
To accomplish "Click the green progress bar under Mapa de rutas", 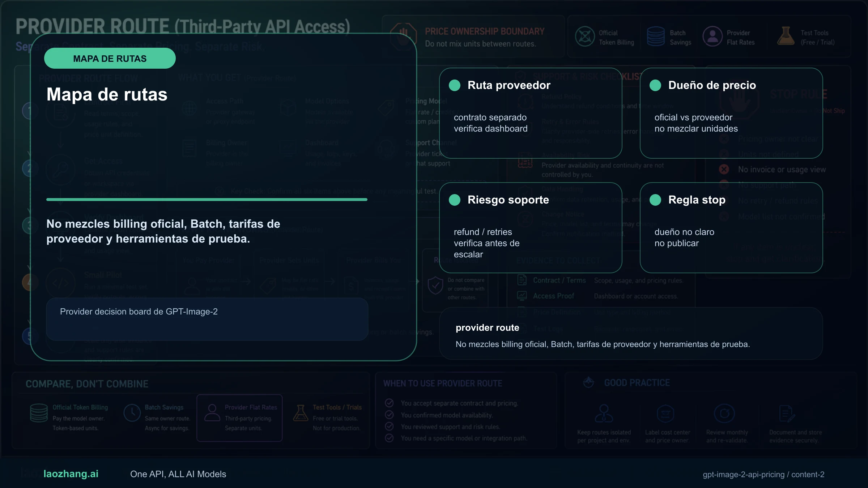I will tap(207, 199).
